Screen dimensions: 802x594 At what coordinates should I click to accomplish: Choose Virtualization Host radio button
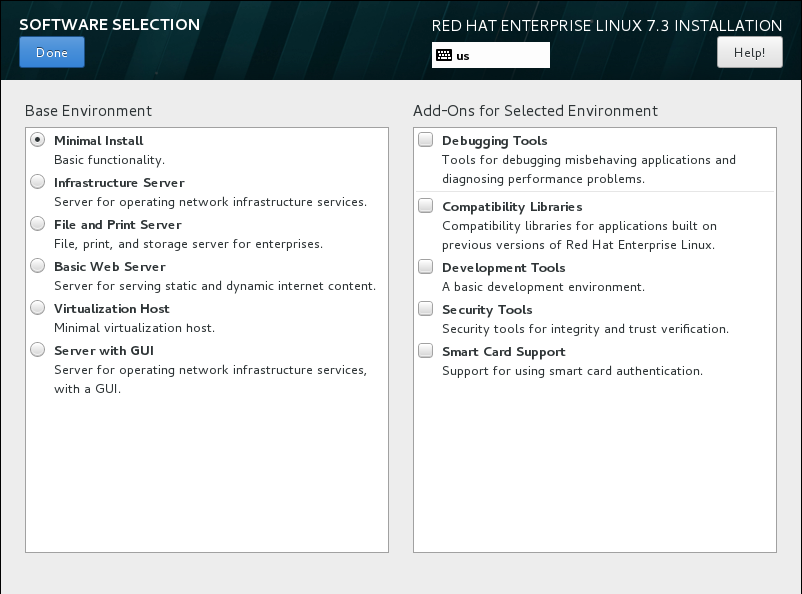pos(37,307)
